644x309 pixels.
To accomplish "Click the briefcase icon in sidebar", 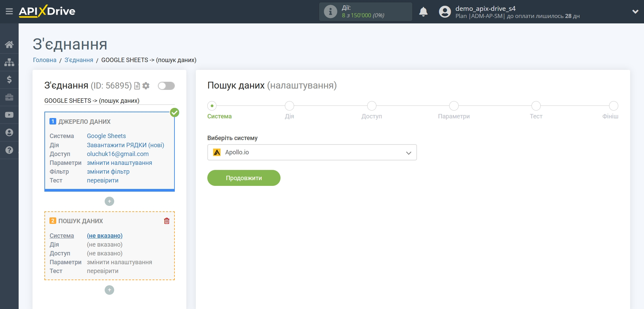I will click(9, 97).
